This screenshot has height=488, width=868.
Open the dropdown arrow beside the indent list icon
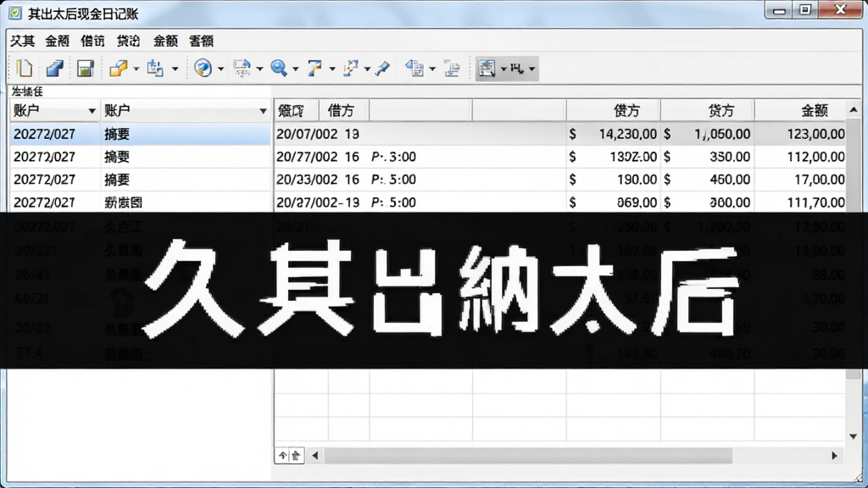pos(432,69)
